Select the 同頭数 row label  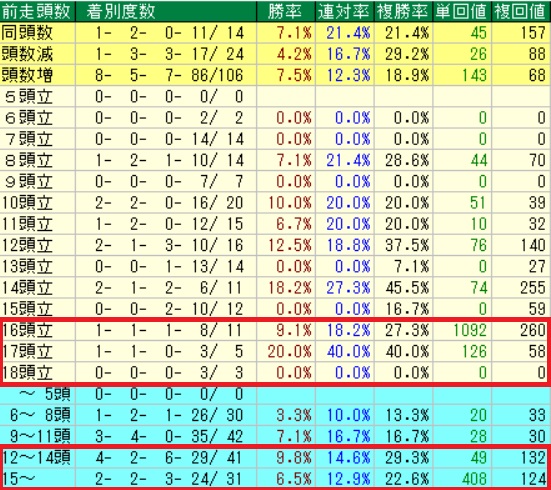click(x=27, y=33)
